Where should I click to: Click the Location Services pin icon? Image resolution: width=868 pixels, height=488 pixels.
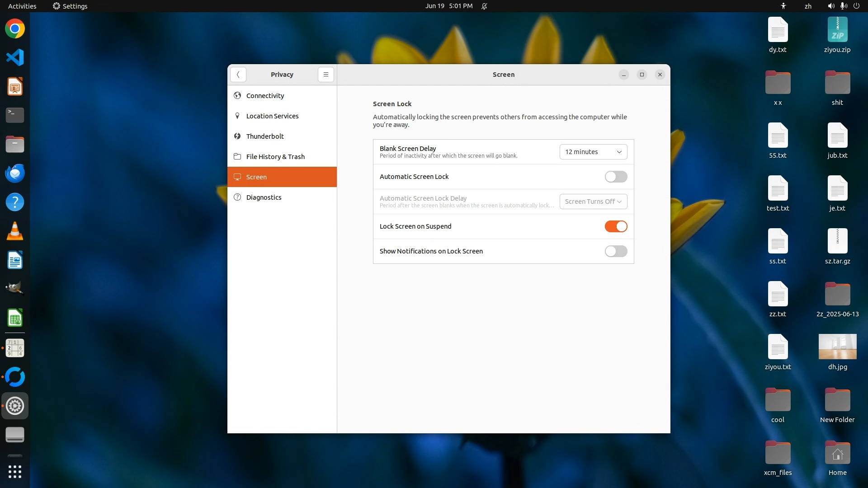237,116
